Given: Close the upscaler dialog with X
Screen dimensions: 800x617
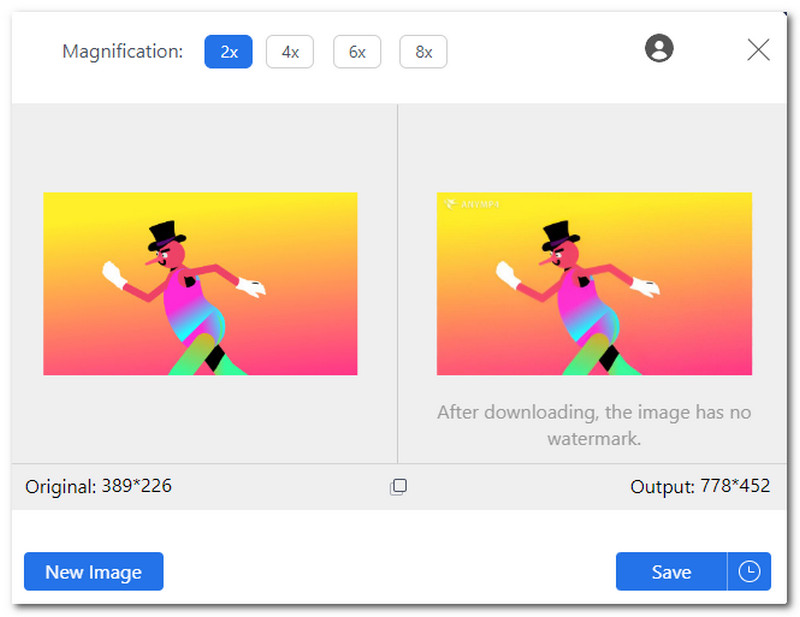Looking at the screenshot, I should [758, 49].
